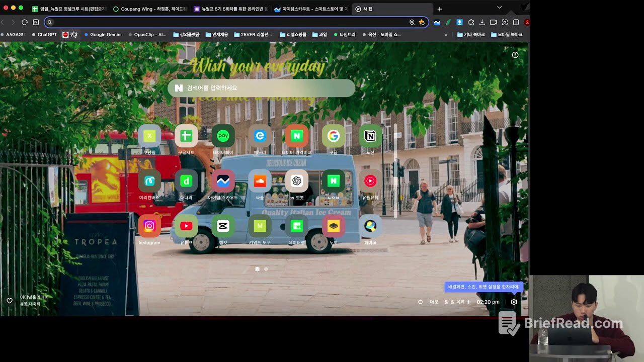The image size is (644, 362).
Task: Open new tab page settings gear
Action: (514, 302)
